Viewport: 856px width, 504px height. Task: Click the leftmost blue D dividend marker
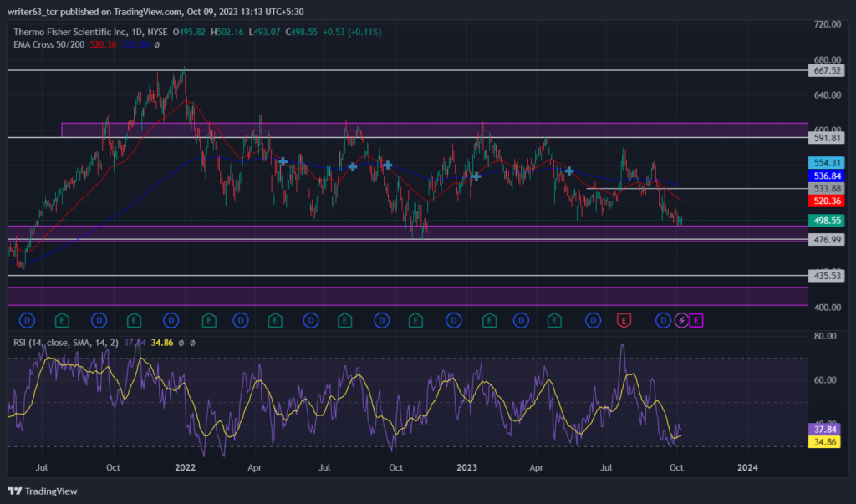click(x=27, y=320)
